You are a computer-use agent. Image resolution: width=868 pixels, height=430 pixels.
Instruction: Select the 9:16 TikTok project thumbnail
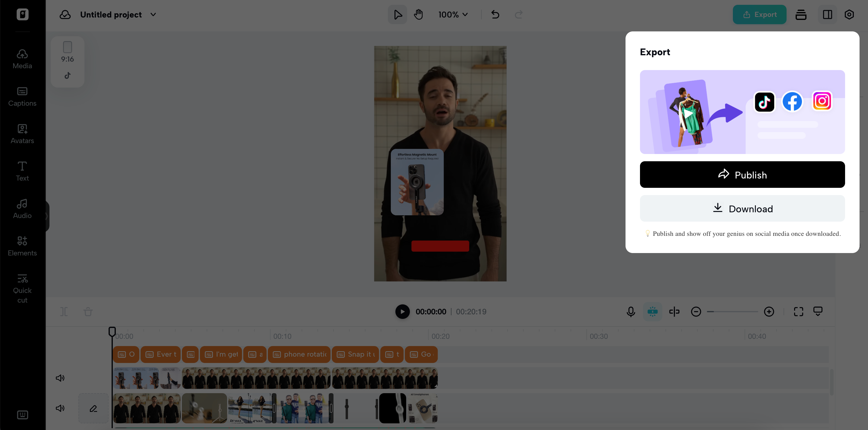pyautogui.click(x=67, y=61)
